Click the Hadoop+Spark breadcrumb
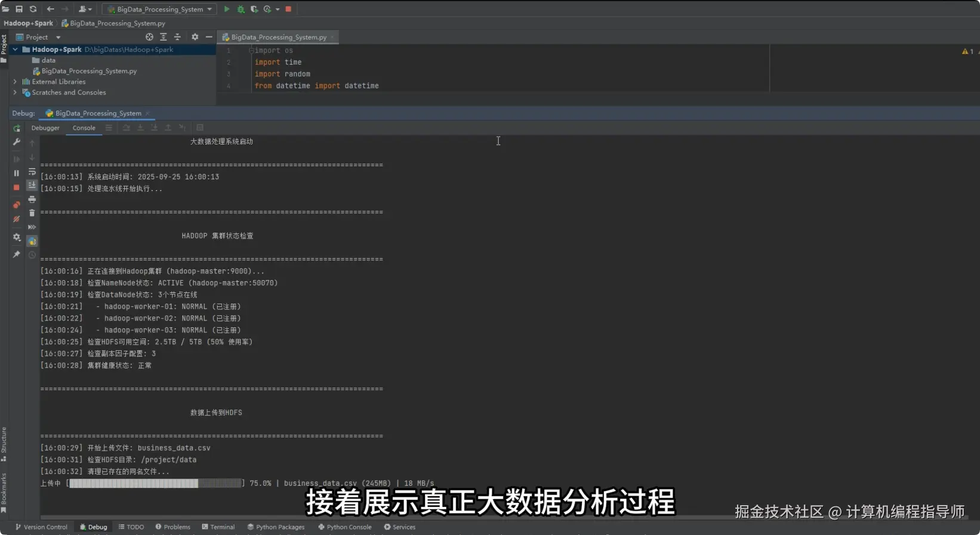Image resolution: width=980 pixels, height=535 pixels. 28,23
